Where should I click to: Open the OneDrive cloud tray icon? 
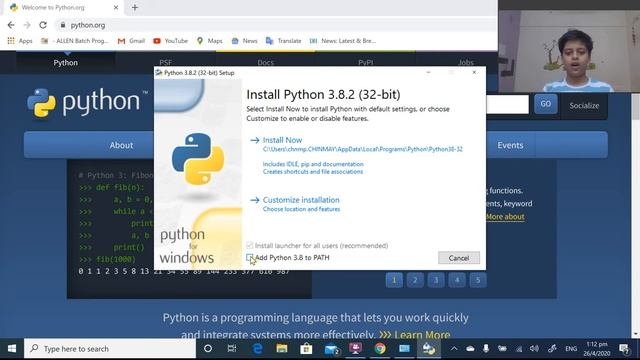click(x=470, y=349)
